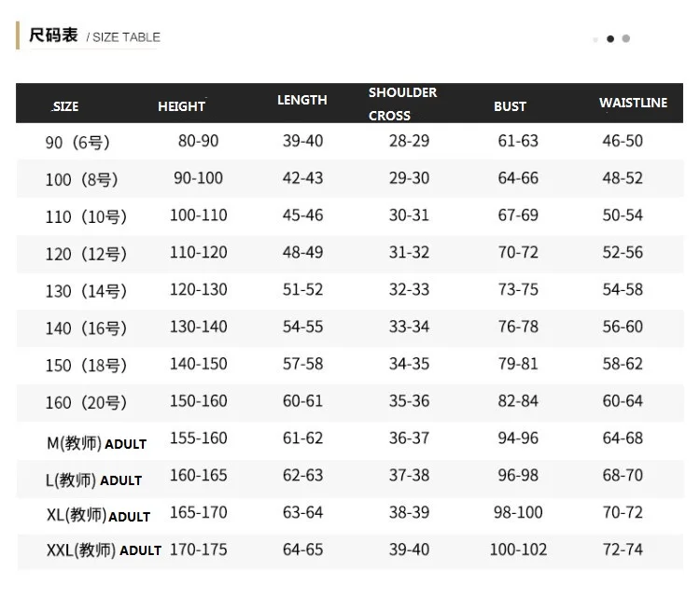Select the XL(教师) ADULT size row

click(x=350, y=513)
